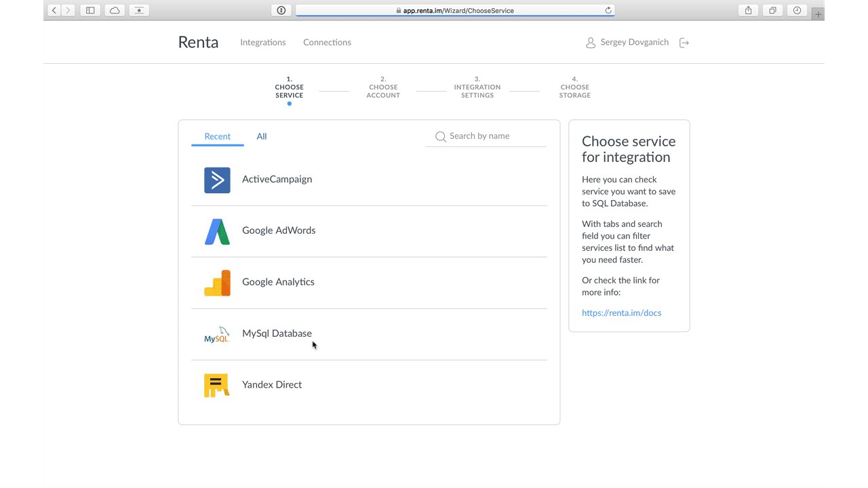Viewport: 868px width, 488px height.
Task: Add a new tab with plus button
Action: pos(818,14)
